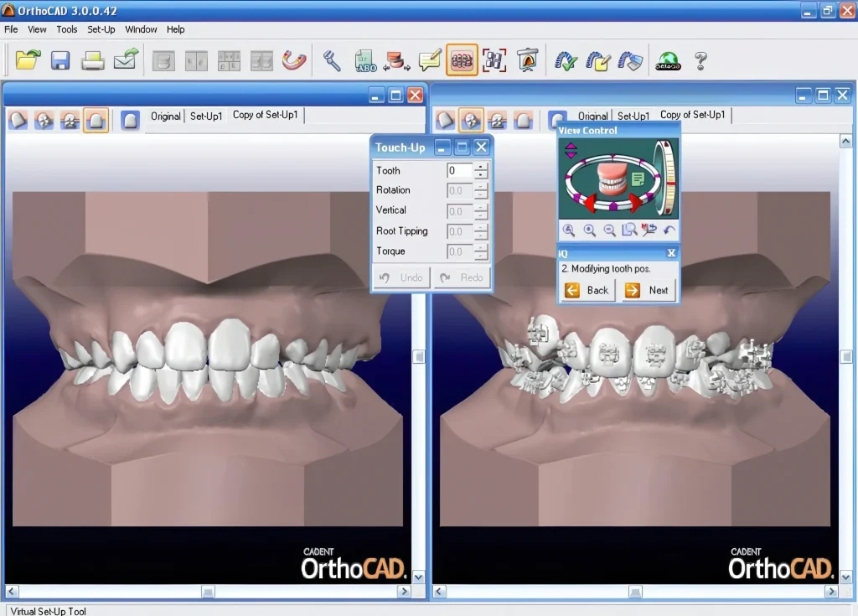Open help with the question mark icon
Image resolution: width=858 pixels, height=616 pixels.
pyautogui.click(x=700, y=60)
